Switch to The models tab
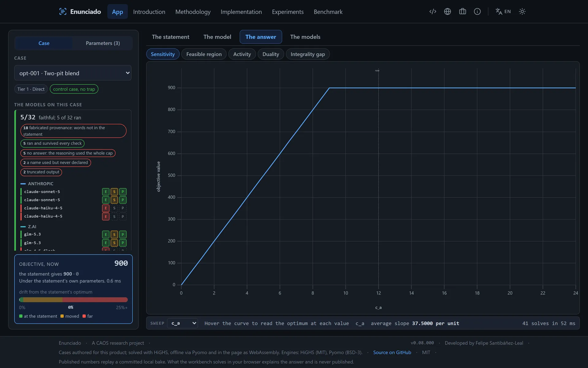This screenshot has height=368, width=588. [305, 37]
